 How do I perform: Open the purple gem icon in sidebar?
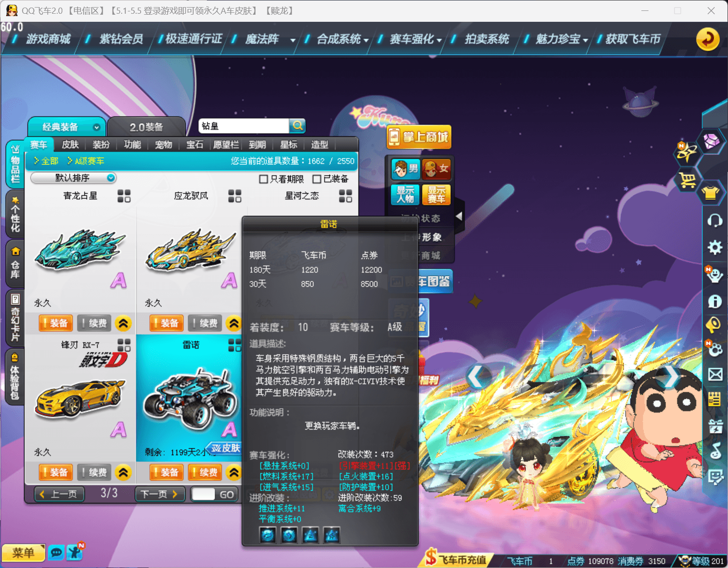[711, 141]
